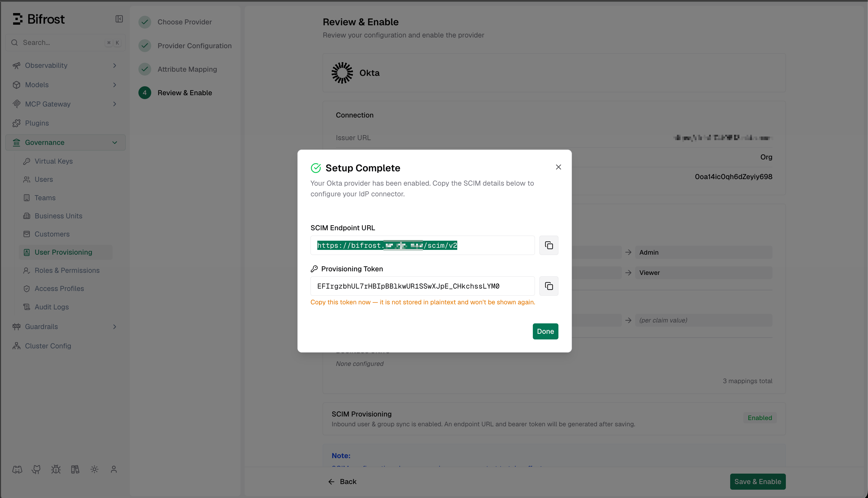Toggle the light theme sun icon
Screen dimensions: 868x498
tap(94, 469)
